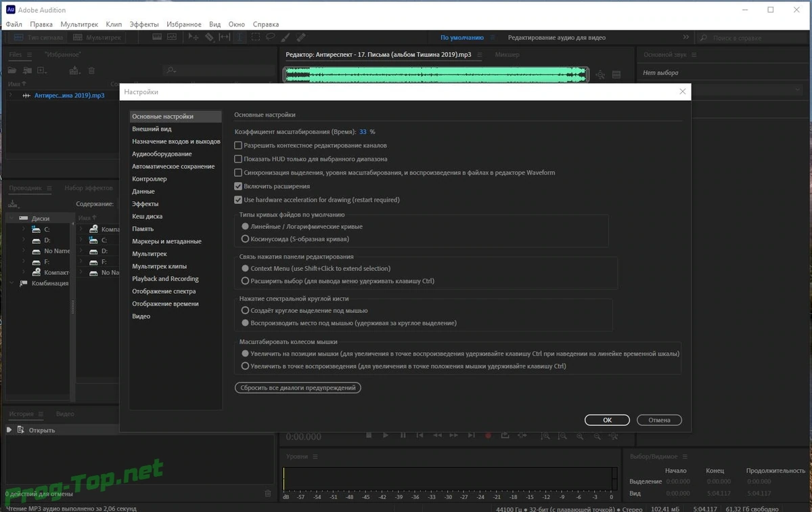Show spectral frequency display icon
This screenshot has width=812, height=512.
(x=157, y=37)
